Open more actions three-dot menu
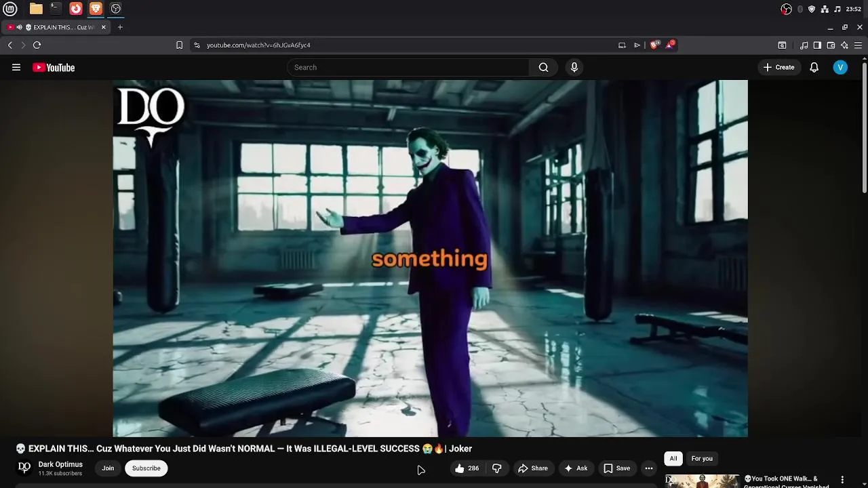Screen dimensions: 868x488 (649, 468)
